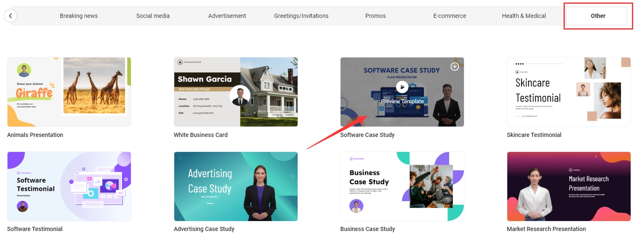Select the E-commerce tab

[x=450, y=16]
